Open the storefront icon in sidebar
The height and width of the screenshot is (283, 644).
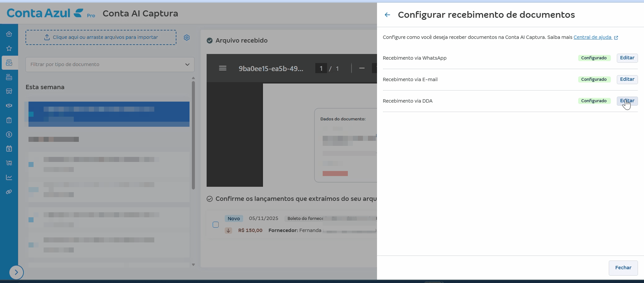[9, 91]
